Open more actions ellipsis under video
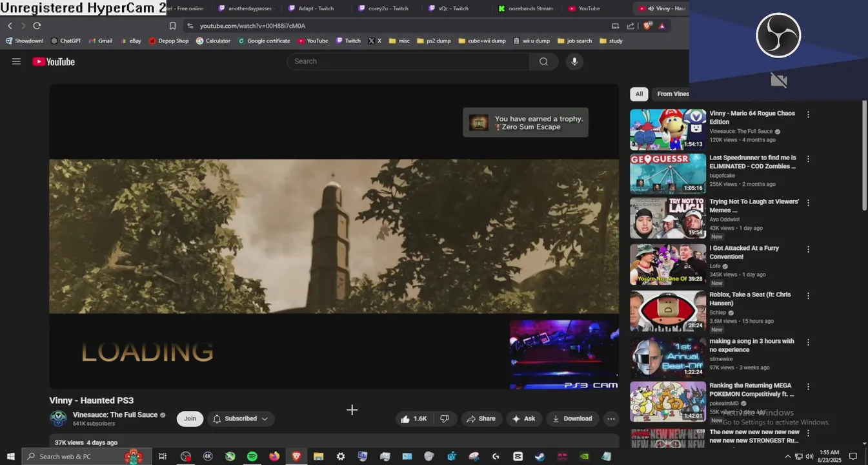Image resolution: width=868 pixels, height=465 pixels. [x=611, y=418]
